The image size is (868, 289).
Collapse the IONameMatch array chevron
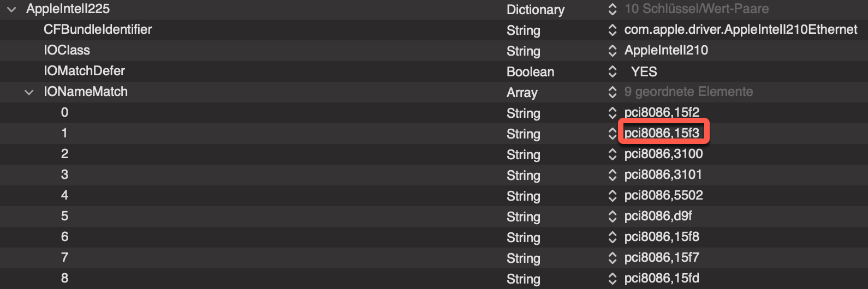tap(29, 92)
